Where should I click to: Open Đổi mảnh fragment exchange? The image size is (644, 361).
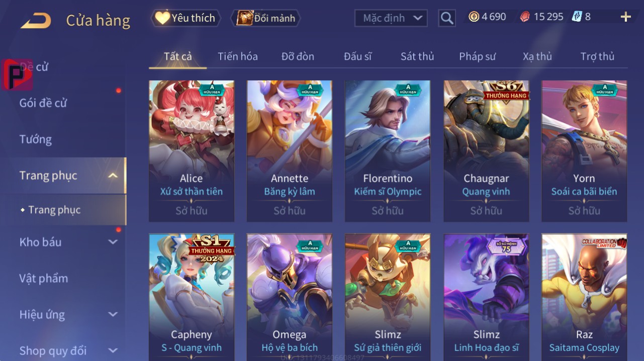point(265,18)
